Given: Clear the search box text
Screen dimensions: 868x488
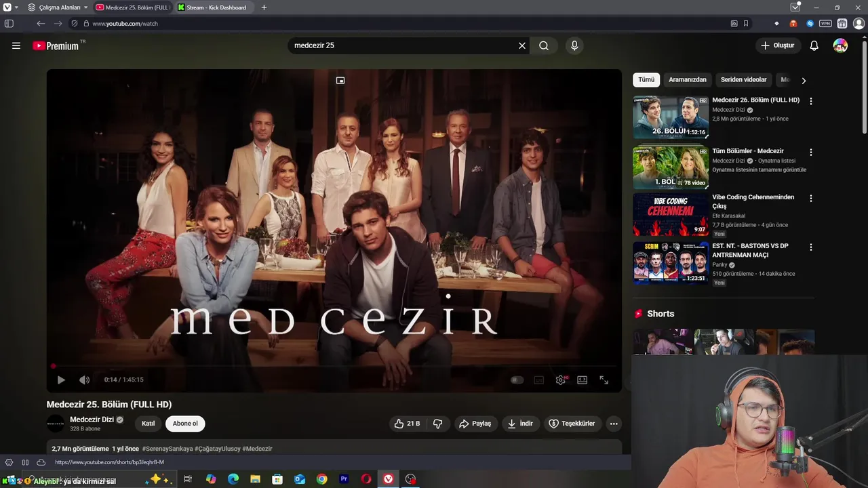Looking at the screenshot, I should coord(522,45).
